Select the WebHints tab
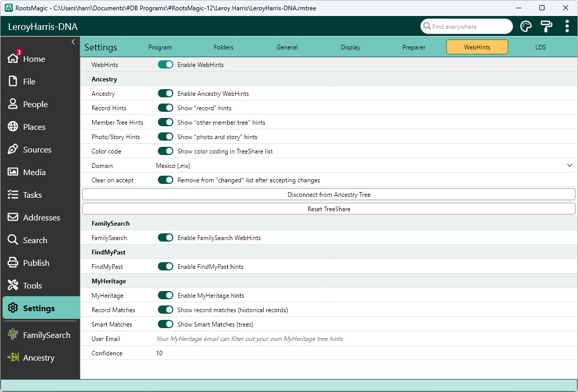 click(477, 47)
